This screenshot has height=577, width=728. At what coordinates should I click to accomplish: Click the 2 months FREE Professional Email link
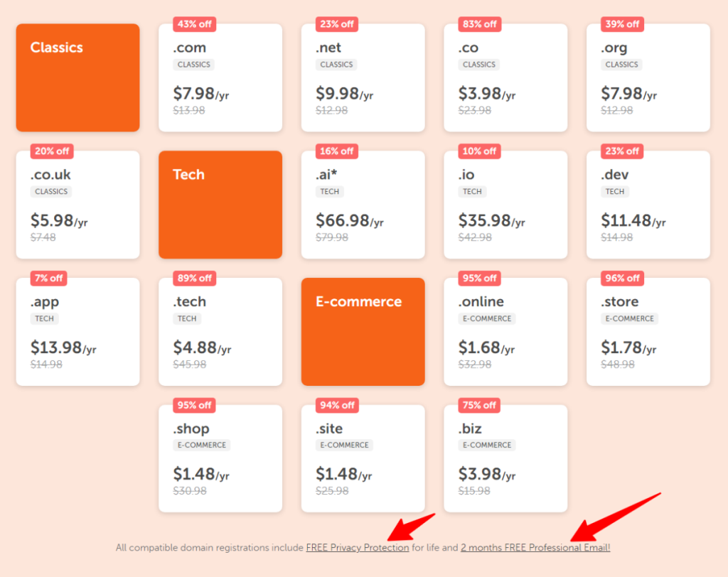tap(535, 548)
